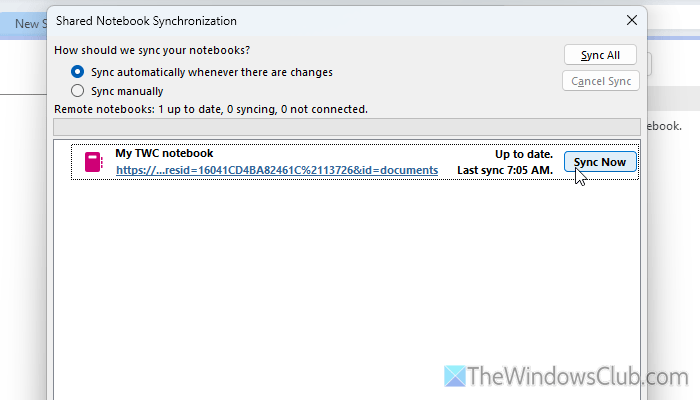
Task: Hit Sync Now for My TWC notebook
Action: point(600,162)
